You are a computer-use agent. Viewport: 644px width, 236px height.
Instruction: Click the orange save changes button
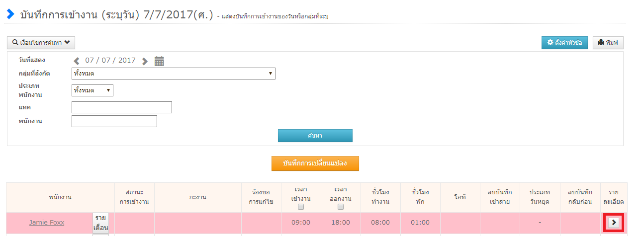(x=315, y=163)
